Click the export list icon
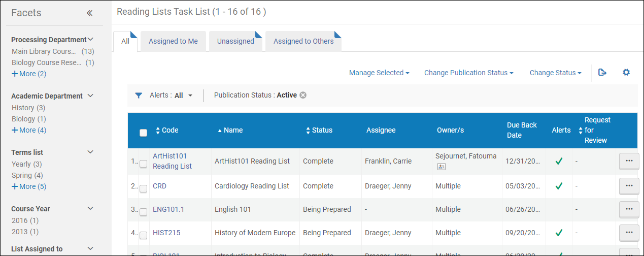 (x=602, y=73)
